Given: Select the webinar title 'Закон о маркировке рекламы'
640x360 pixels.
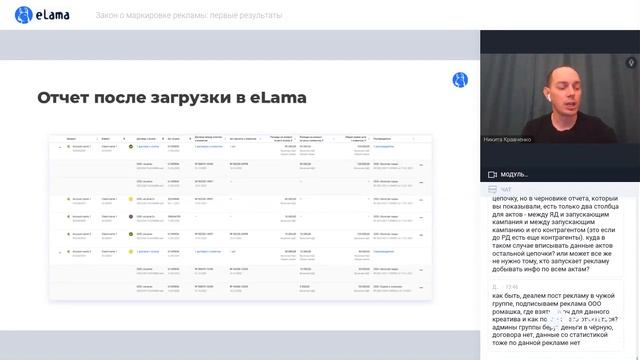Looking at the screenshot, I should click(x=189, y=15).
